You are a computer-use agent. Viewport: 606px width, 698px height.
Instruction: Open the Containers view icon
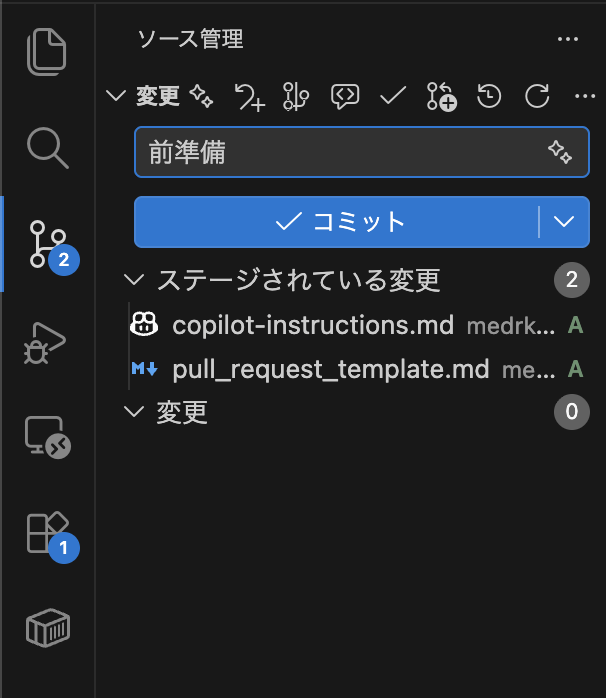pyautogui.click(x=48, y=628)
